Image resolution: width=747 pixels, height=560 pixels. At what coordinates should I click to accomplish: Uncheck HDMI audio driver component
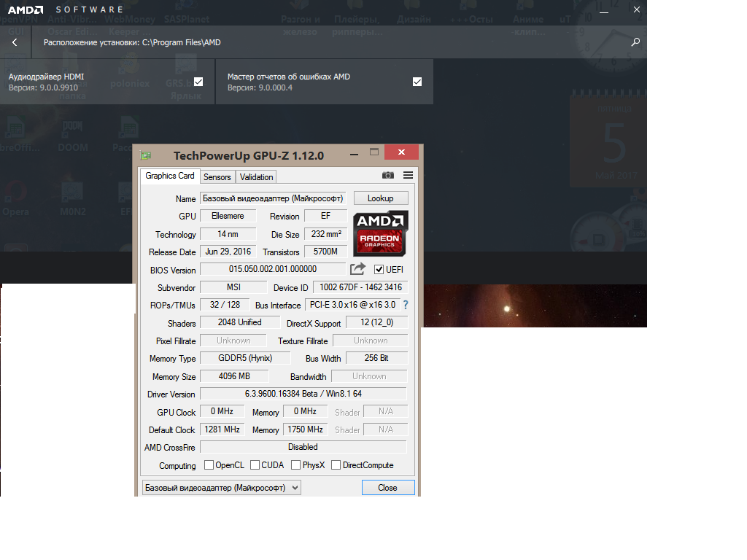198,82
